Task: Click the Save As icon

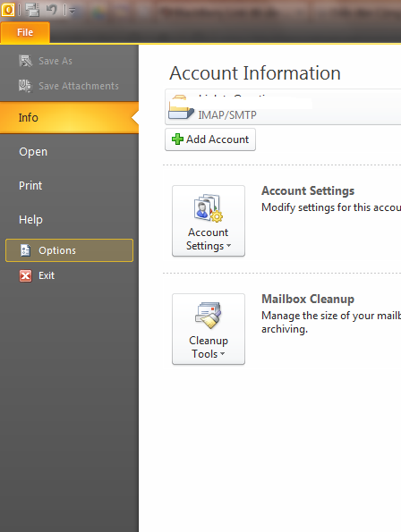Action: pyautogui.click(x=25, y=61)
